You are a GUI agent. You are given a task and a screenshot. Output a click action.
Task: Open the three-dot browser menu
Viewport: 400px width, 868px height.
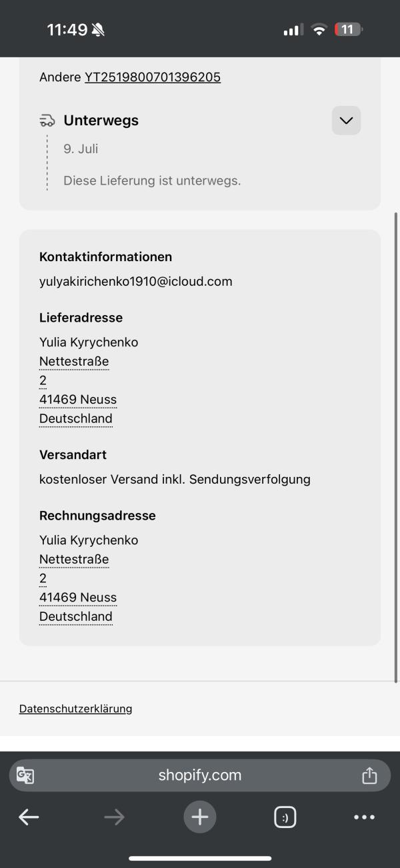[364, 817]
